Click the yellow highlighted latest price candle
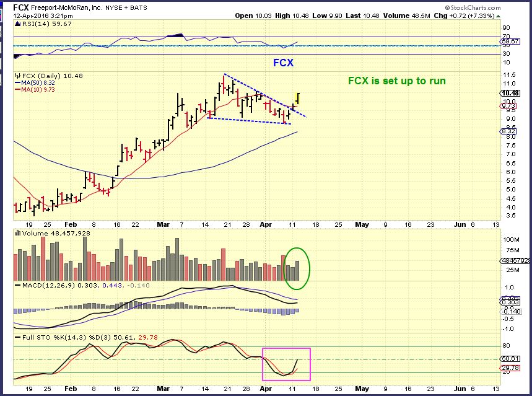 297,98
